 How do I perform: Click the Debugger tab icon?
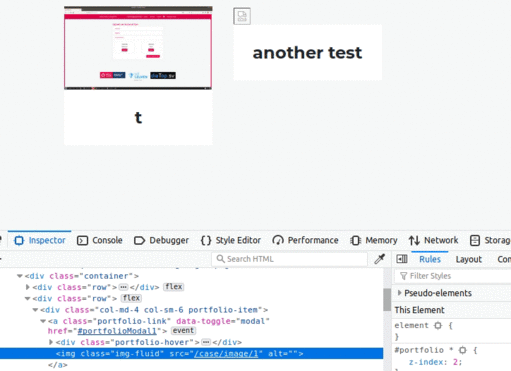[139, 240]
